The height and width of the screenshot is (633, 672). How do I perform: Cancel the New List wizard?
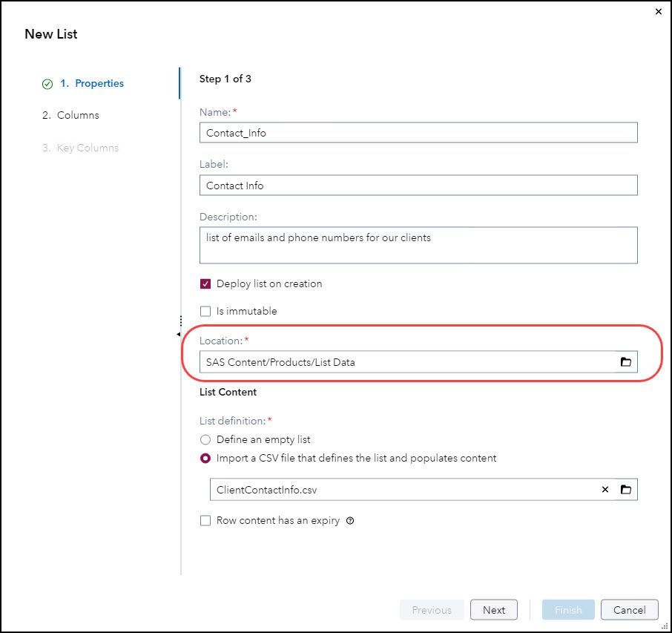coord(629,610)
